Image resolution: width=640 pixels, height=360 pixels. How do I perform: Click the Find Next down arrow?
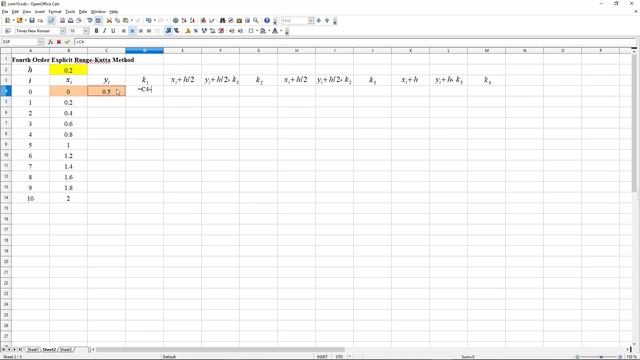(x=319, y=20)
